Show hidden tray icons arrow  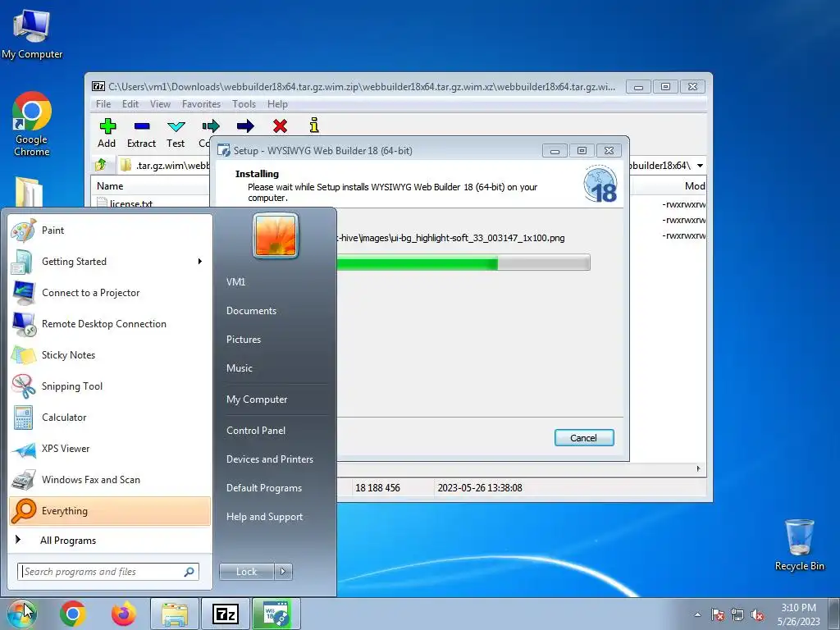[x=697, y=614]
